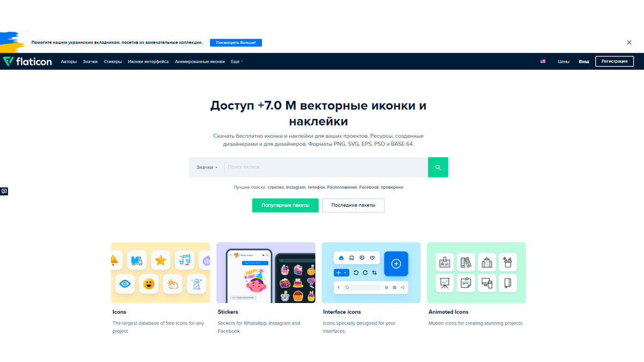Screen dimensions: 644x362
Task: Click the Interface icons card title
Action: (342, 312)
